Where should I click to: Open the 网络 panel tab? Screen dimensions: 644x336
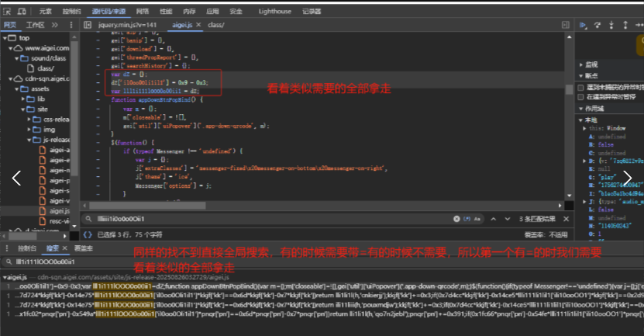click(142, 12)
